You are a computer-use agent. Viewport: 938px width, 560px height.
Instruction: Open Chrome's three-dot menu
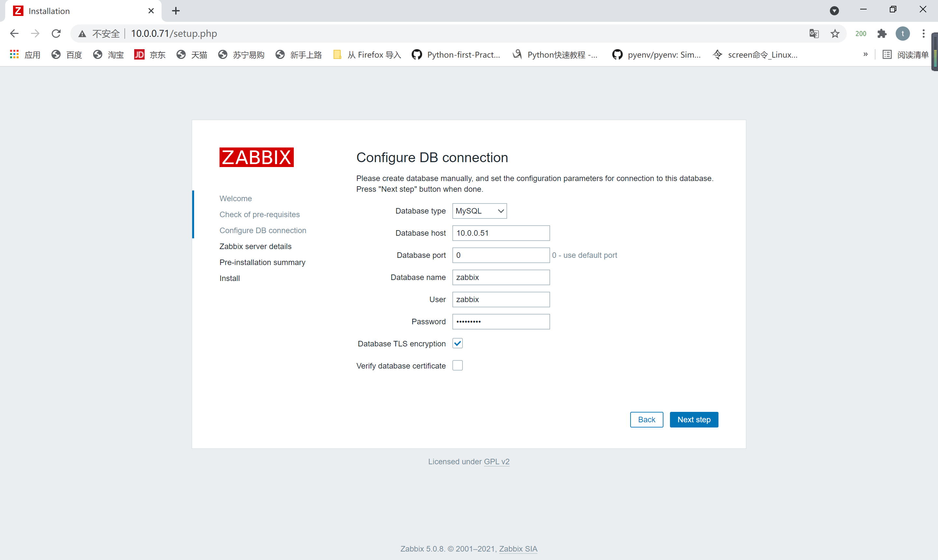[x=923, y=34]
